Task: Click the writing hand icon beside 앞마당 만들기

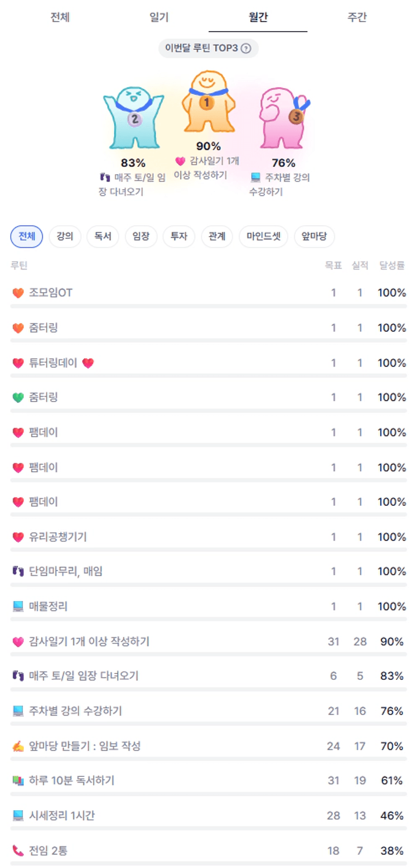Action: point(18,746)
